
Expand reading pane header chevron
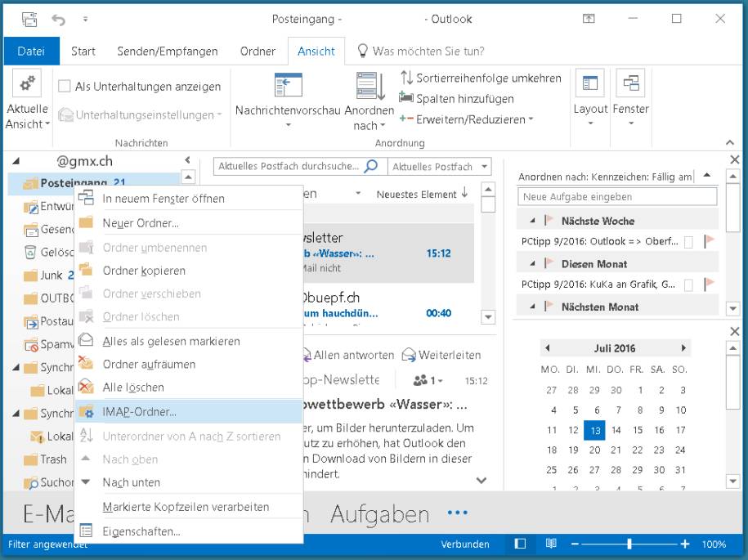(x=481, y=480)
